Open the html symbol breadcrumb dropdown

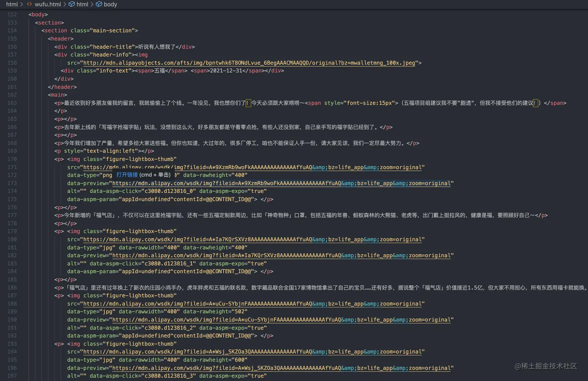82,4
